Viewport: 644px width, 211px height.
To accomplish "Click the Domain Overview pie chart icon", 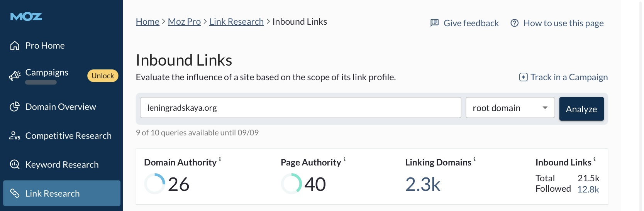I will 15,107.
